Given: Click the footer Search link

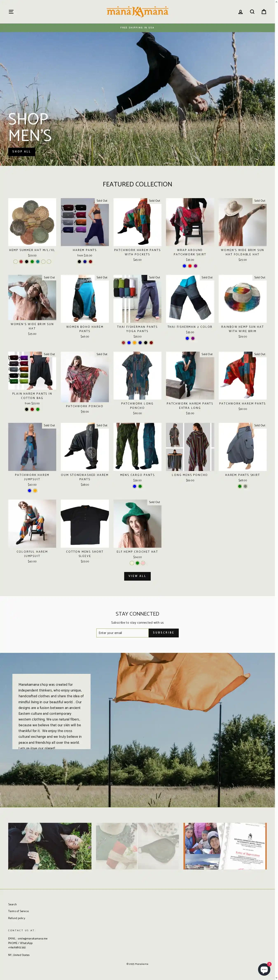Looking at the screenshot, I should 13,904.
